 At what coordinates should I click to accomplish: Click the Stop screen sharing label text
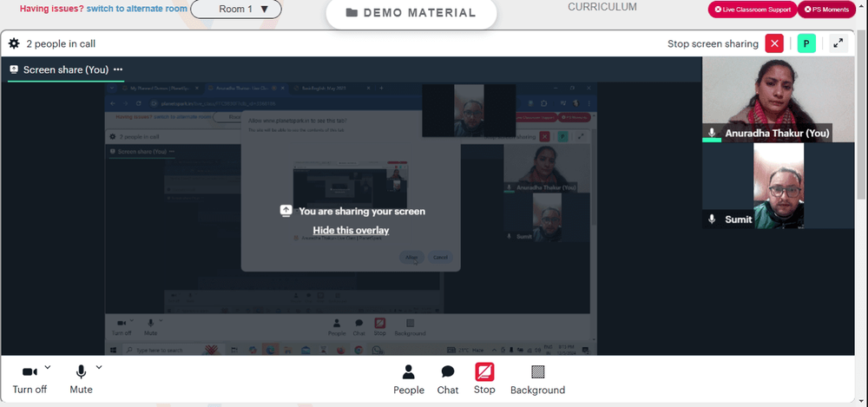[713, 43]
